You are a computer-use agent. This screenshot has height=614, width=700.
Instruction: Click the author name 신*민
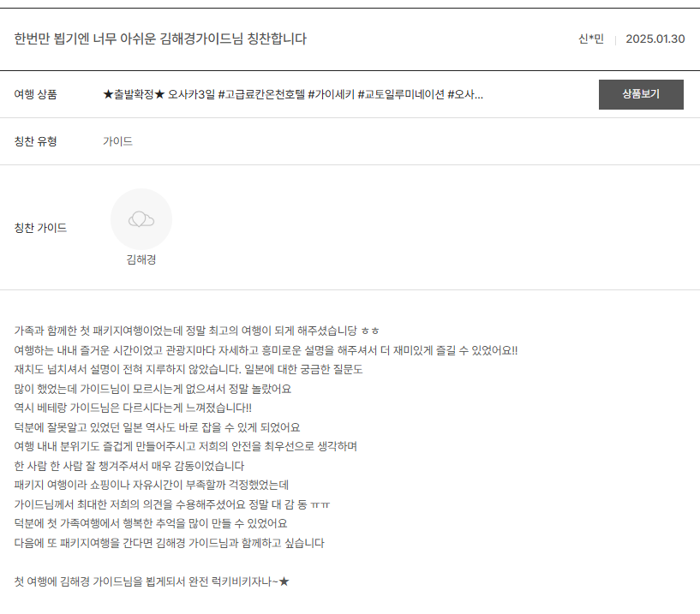(591, 39)
